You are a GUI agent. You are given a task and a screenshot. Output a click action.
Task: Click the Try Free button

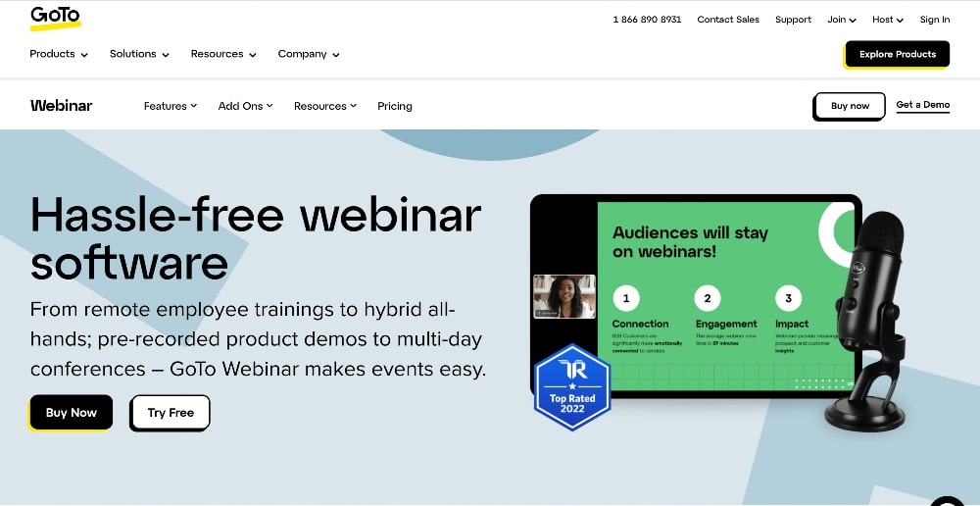171,412
